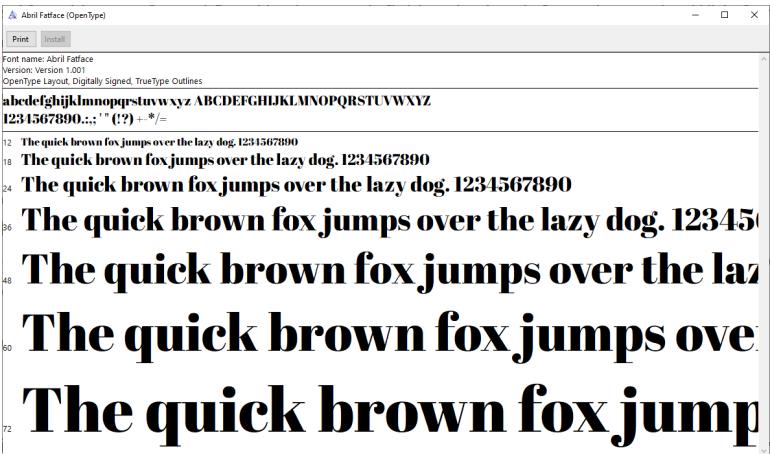Image resolution: width=770 pixels, height=454 pixels.
Task: Click the 'Abril Fatface (OpenType)' window title
Action: point(63,15)
